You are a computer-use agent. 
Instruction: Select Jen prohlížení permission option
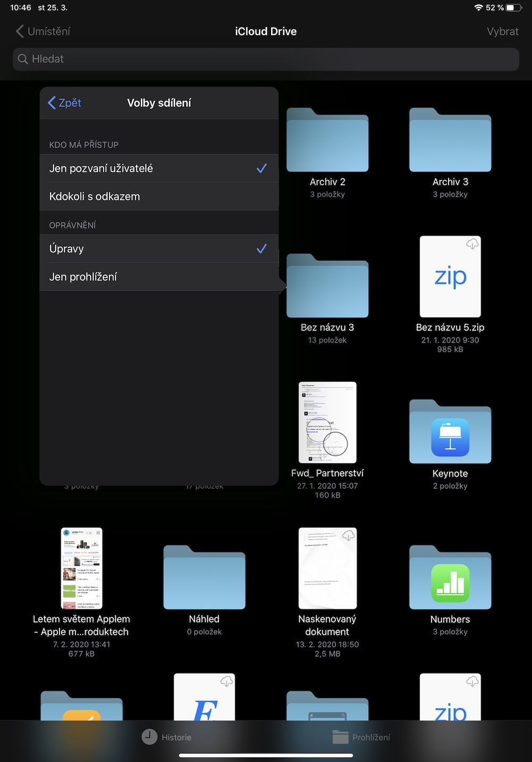(x=159, y=277)
